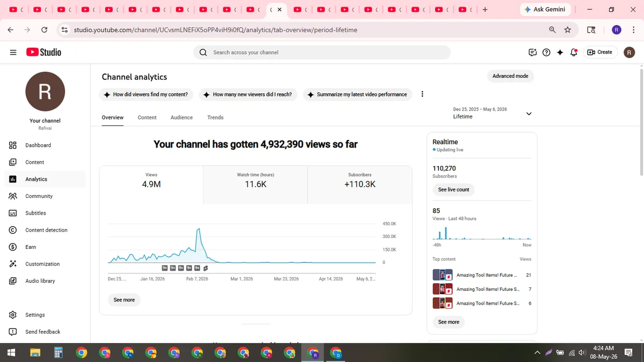Open Dashboard in the sidebar
The image size is (644, 362).
coord(45,145)
